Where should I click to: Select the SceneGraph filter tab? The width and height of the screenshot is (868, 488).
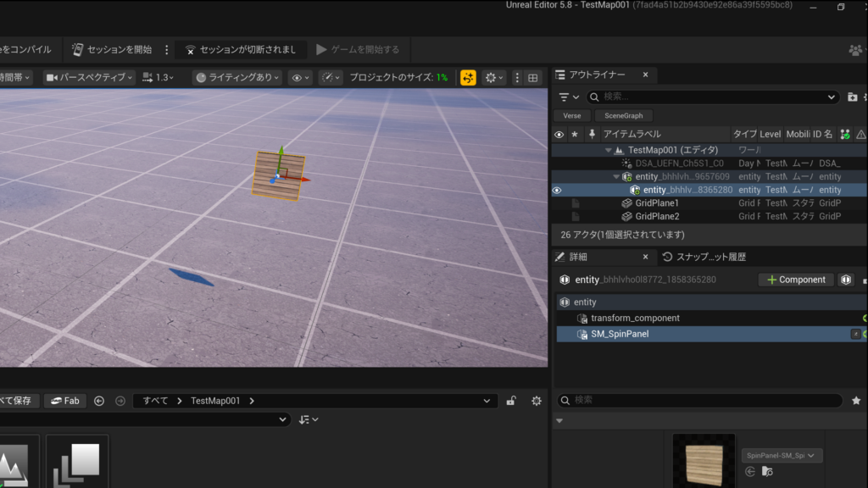(623, 115)
